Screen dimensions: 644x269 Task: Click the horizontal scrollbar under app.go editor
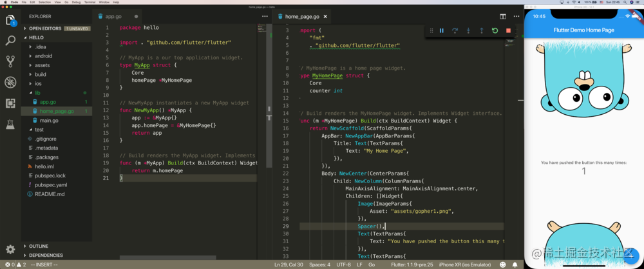click(167, 257)
